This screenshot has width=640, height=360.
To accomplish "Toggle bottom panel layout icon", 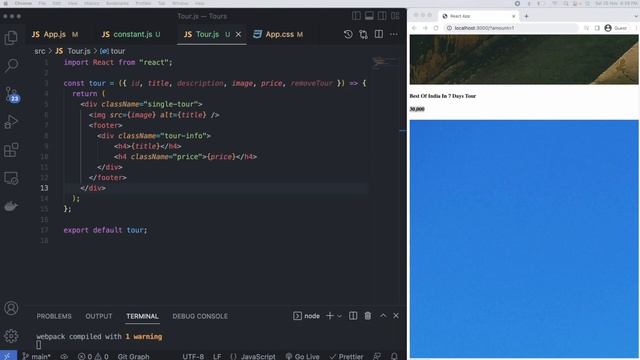I will (x=369, y=16).
